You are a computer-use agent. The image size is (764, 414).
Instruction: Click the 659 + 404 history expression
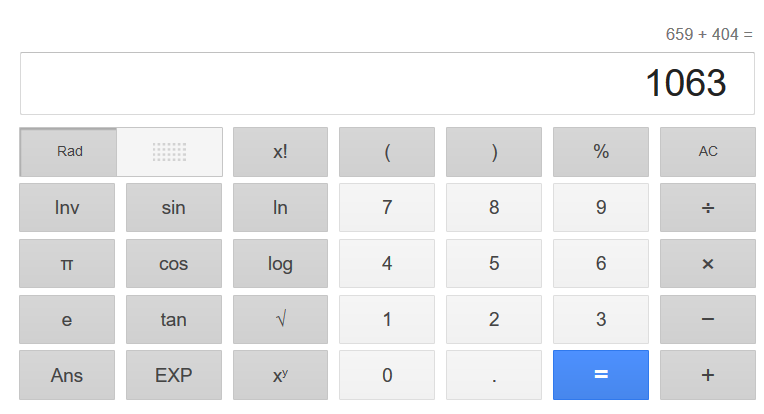(708, 34)
